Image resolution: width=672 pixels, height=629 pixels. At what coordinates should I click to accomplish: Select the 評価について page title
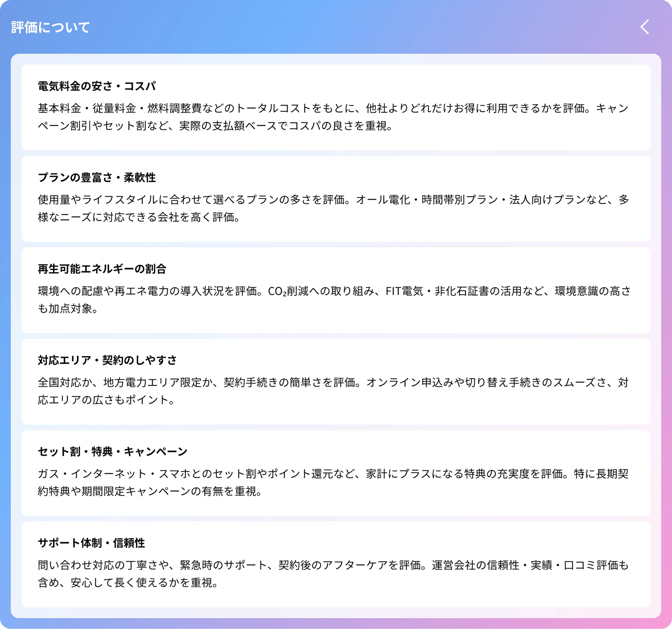[50, 28]
